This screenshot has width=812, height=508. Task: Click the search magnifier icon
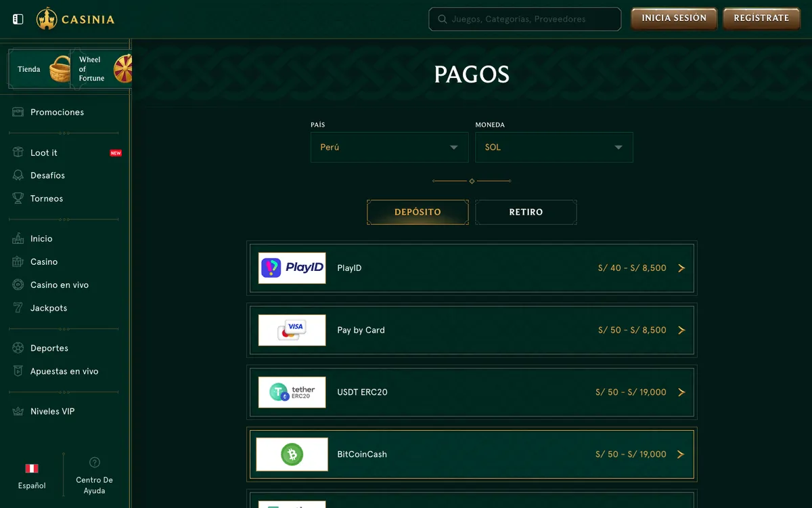pyautogui.click(x=443, y=19)
